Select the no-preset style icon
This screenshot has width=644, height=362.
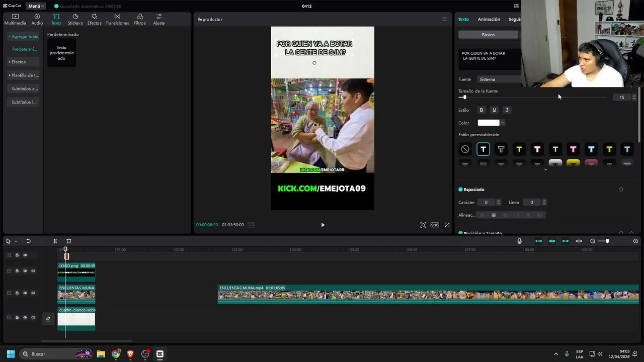465,149
